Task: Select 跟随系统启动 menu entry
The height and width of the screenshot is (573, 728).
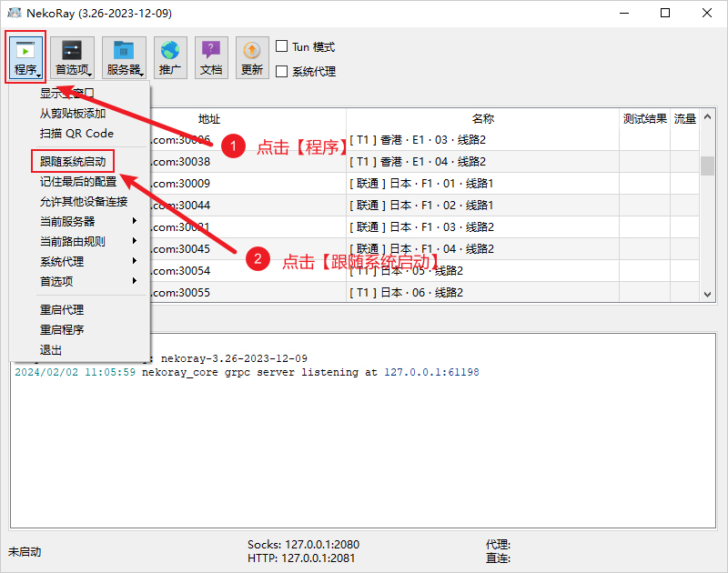Action: click(x=73, y=161)
